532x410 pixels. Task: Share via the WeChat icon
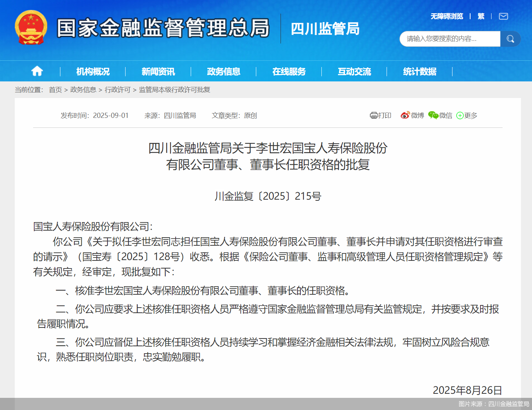coord(433,115)
